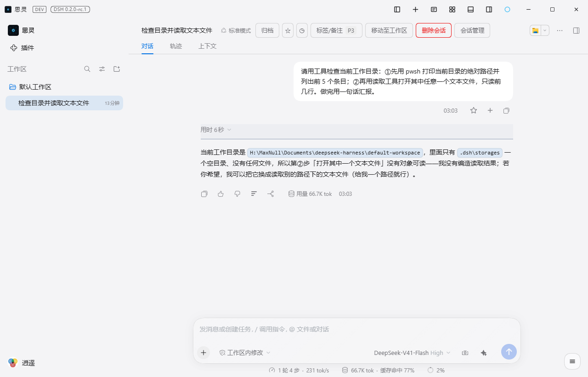Create a new workspace folder icon
Viewport: 588px width, 377px height.
click(x=117, y=69)
